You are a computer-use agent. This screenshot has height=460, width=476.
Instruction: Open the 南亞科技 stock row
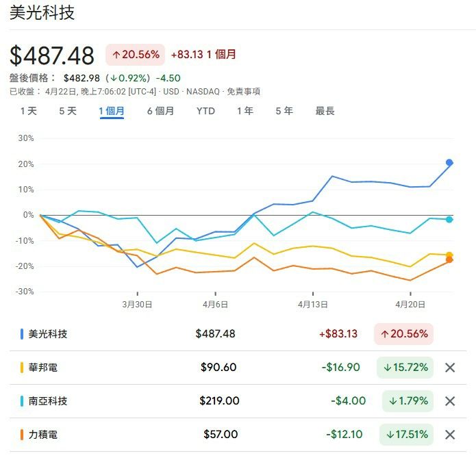48,401
